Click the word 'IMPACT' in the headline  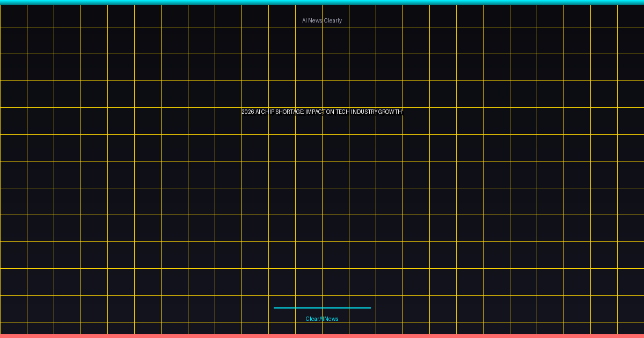315,112
